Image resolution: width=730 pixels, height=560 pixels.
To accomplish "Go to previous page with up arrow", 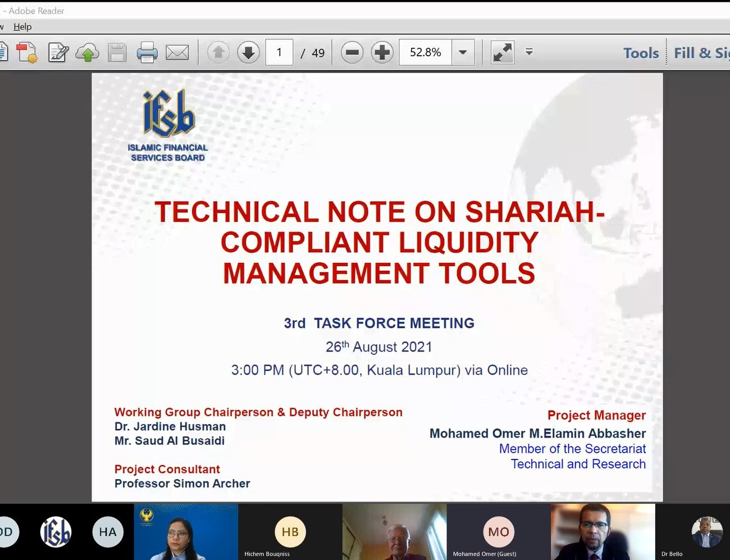I will (x=218, y=52).
